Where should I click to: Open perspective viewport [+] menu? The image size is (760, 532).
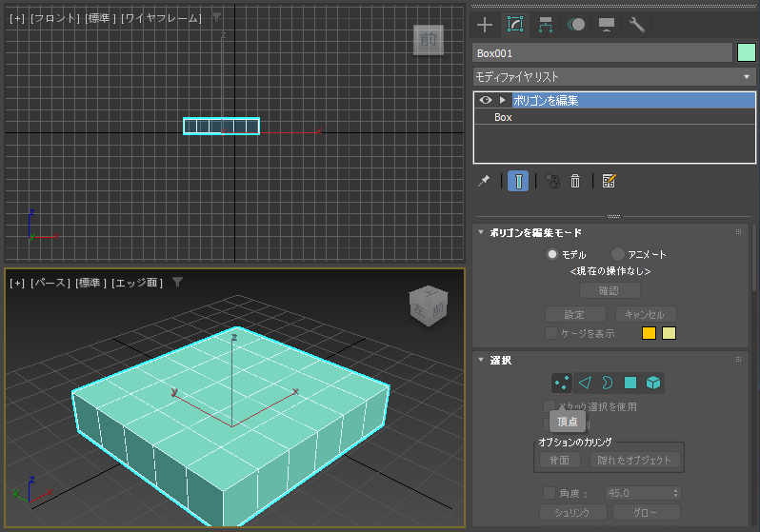tap(17, 283)
